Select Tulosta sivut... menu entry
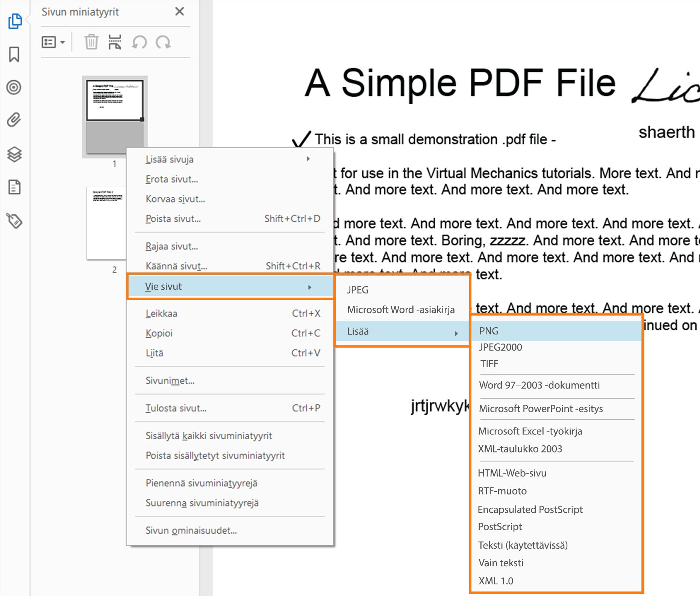The width and height of the screenshot is (700, 596). tap(230, 408)
